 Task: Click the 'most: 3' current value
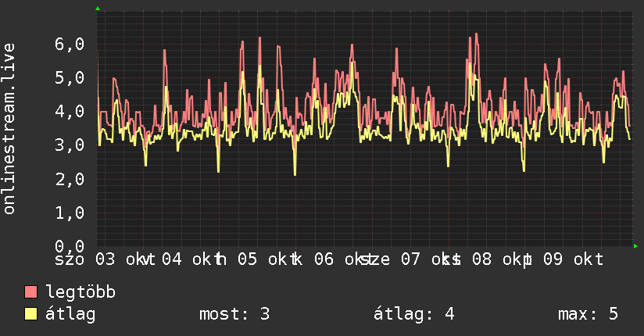[x=234, y=314]
